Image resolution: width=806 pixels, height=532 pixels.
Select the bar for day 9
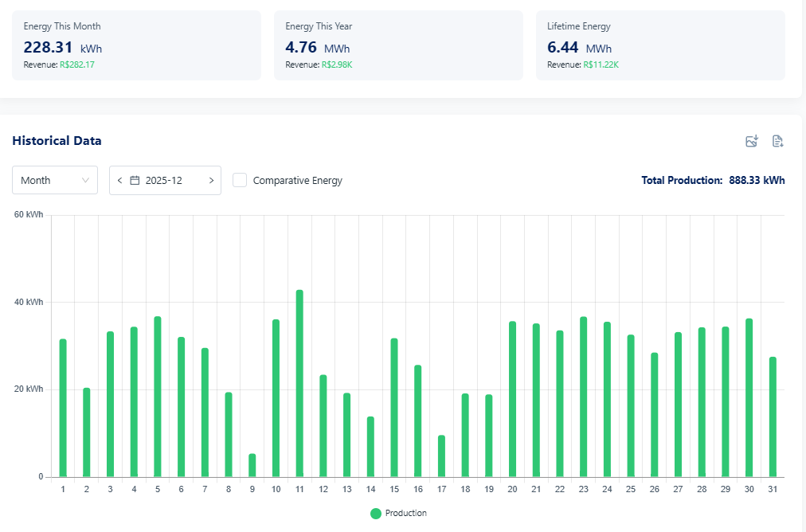pyautogui.click(x=252, y=465)
